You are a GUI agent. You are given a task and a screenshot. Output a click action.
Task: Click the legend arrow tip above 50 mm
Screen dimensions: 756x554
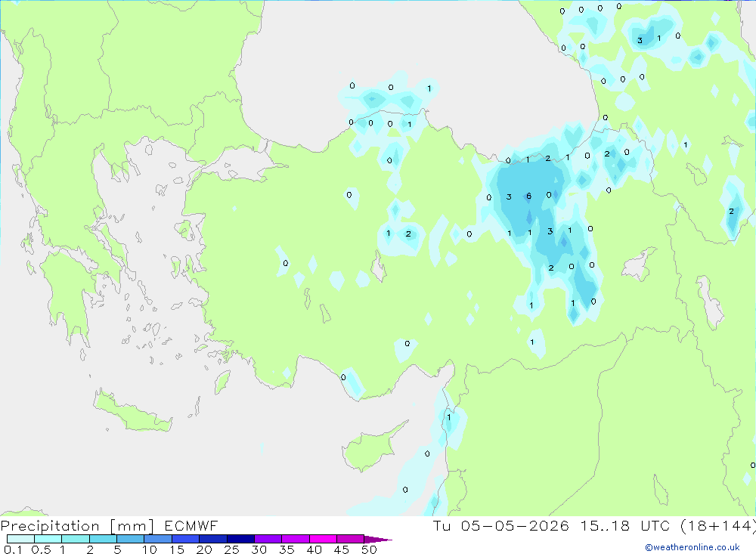pyautogui.click(x=378, y=539)
